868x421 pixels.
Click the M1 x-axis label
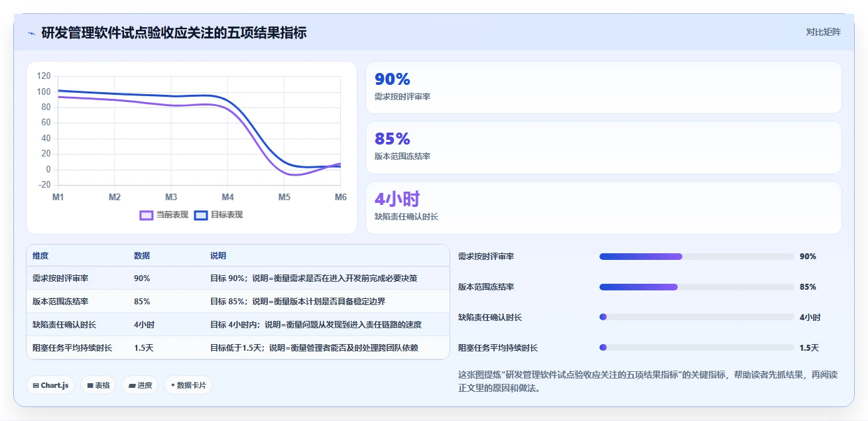pyautogui.click(x=58, y=198)
